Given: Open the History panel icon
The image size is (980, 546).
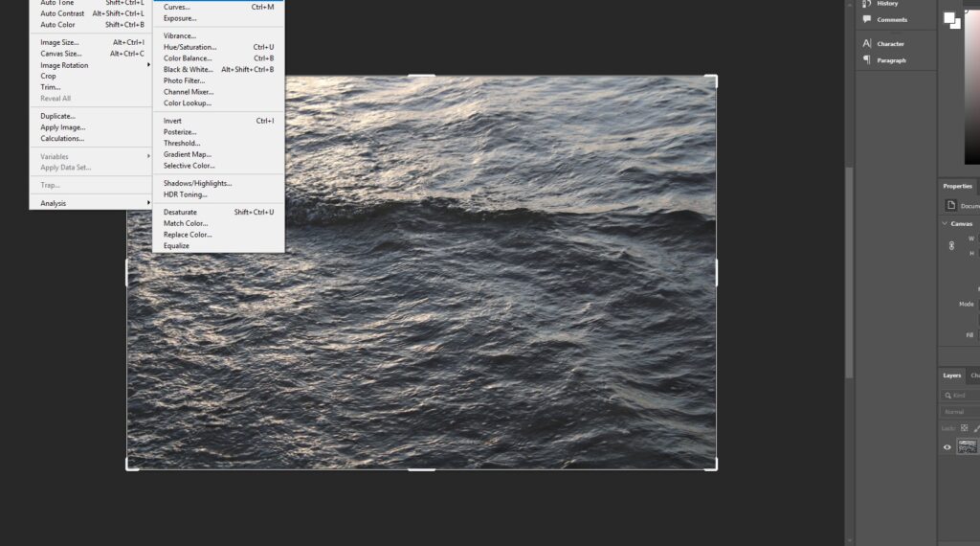Looking at the screenshot, I should (867, 4).
